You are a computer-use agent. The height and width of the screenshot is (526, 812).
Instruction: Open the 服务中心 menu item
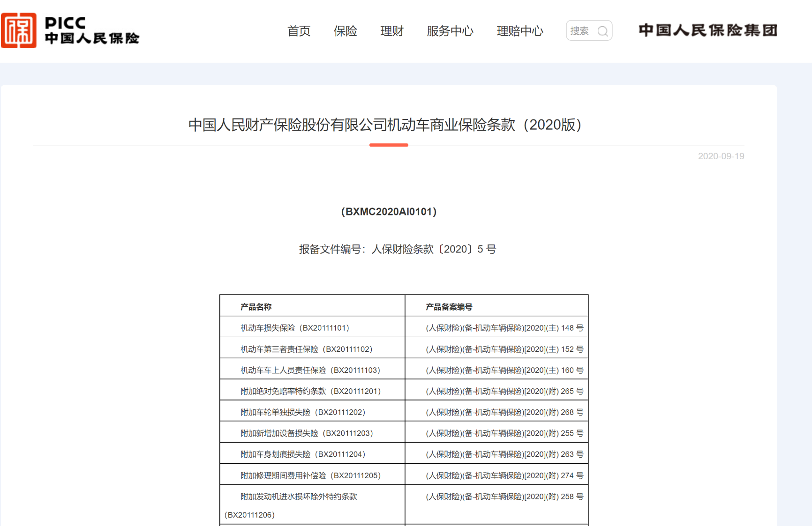[450, 31]
